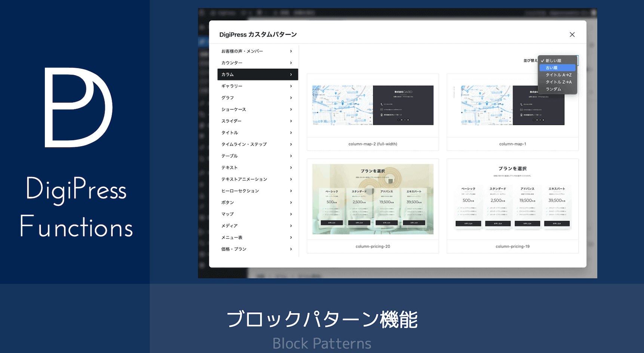Image resolution: width=644 pixels, height=353 pixels.
Task: Open the ヒーローセクション category
Action: click(x=258, y=191)
